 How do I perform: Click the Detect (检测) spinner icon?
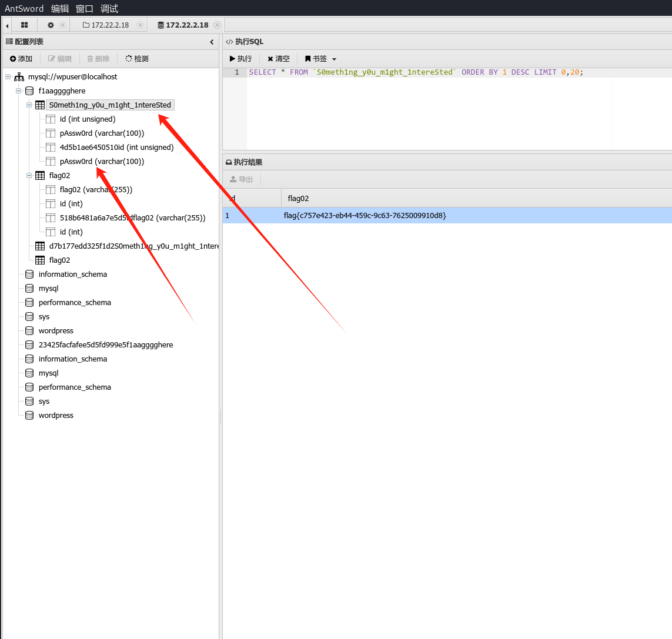click(129, 59)
